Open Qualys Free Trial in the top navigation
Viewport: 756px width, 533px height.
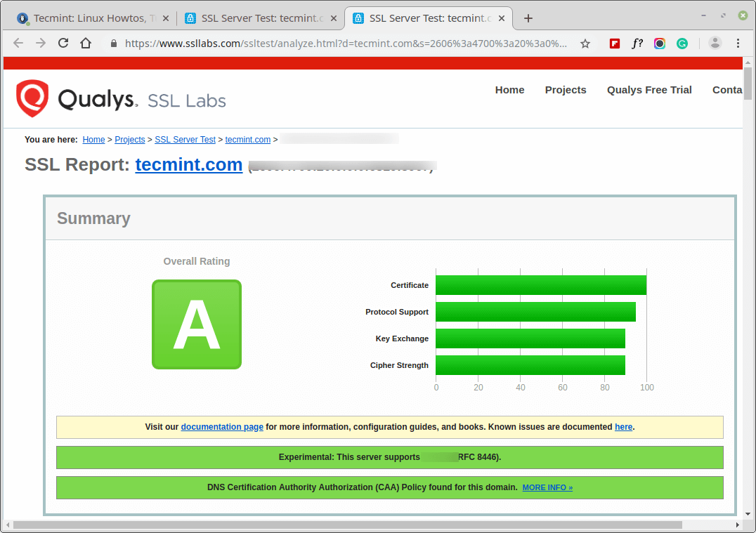(649, 90)
